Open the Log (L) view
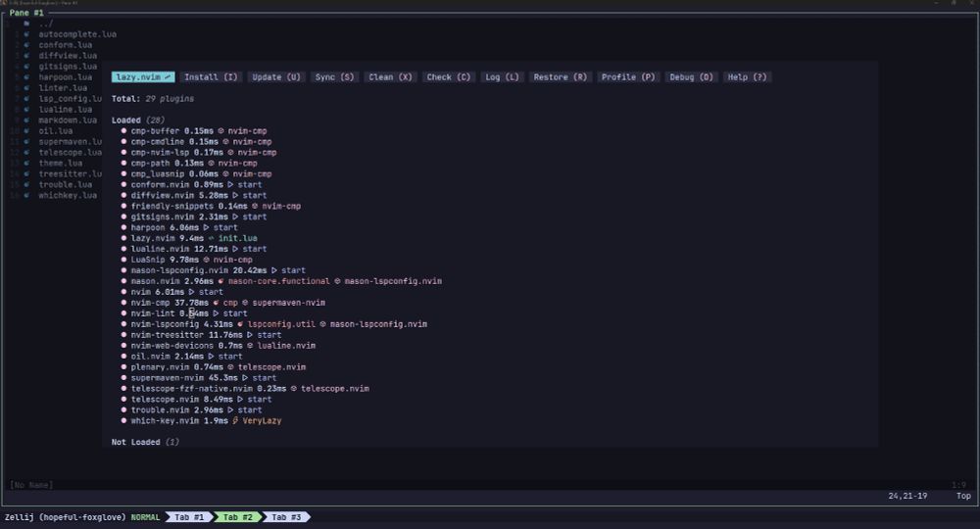Screen dimensions: 980x529 click(502, 76)
